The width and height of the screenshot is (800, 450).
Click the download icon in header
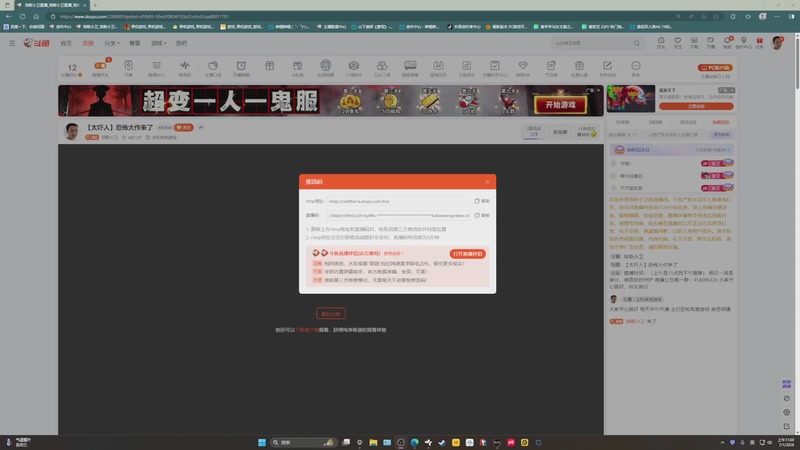(x=694, y=42)
